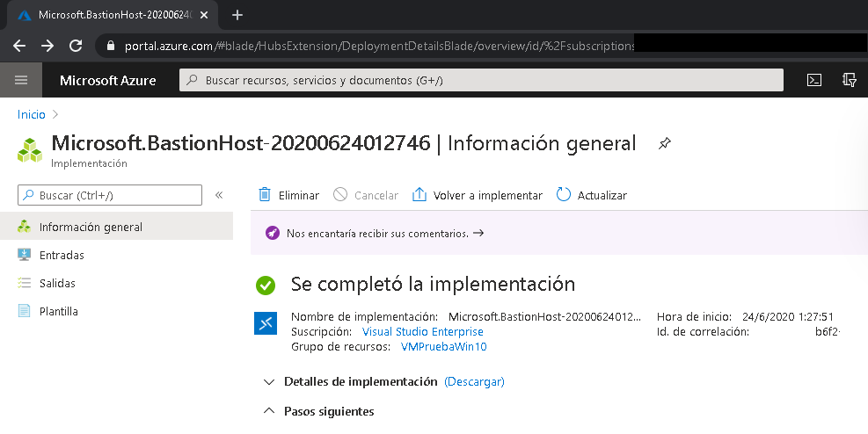Screen dimensions: 868x434
Task: Collapse the side menu with double chevron
Action: tap(219, 195)
